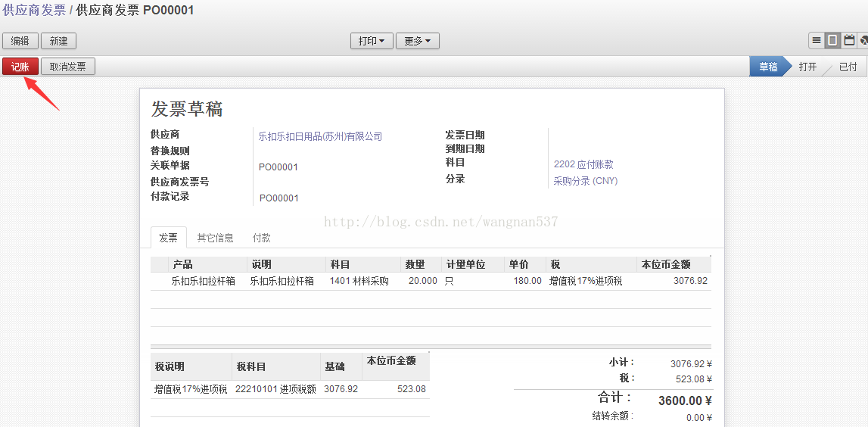Open the calendar view icon
Image resolution: width=868 pixels, height=427 pixels.
(848, 40)
